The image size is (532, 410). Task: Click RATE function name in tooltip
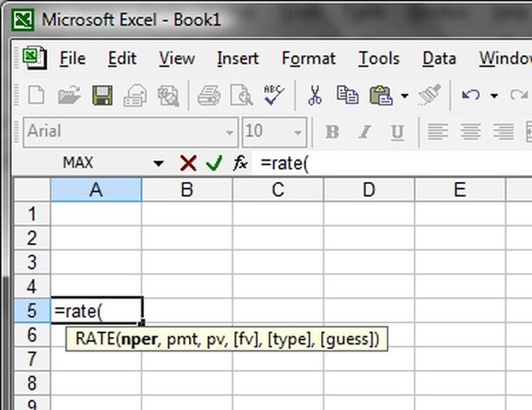point(96,339)
